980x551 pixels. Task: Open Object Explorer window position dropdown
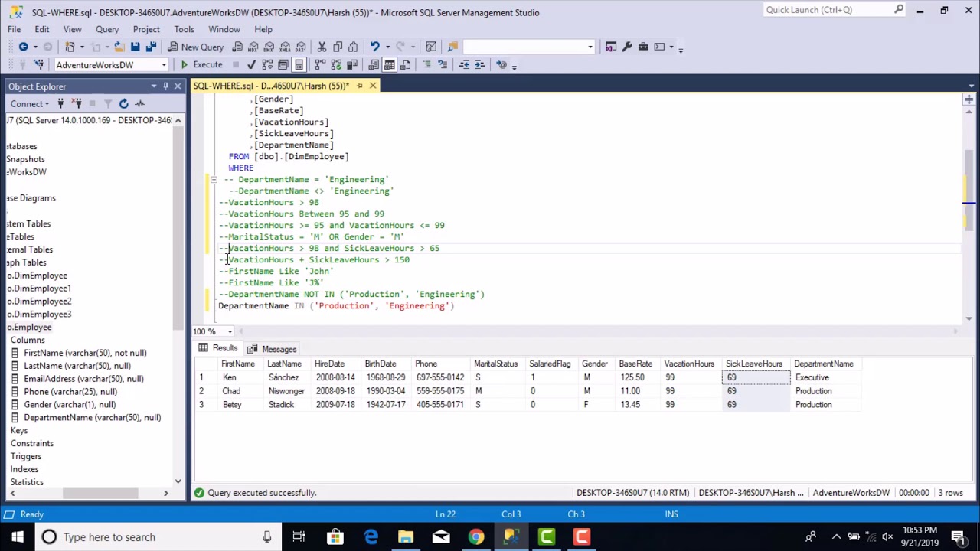coord(154,86)
